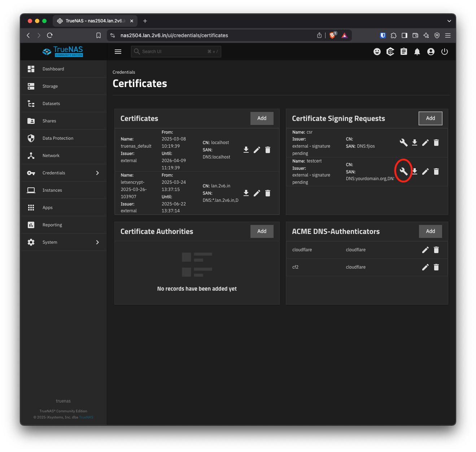Viewport: 476px width, 452px height.
Task: Open a new browser tab
Action: pos(145,21)
